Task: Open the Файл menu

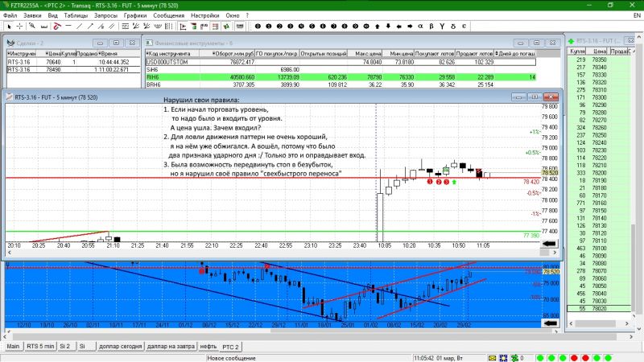Action: [10, 15]
